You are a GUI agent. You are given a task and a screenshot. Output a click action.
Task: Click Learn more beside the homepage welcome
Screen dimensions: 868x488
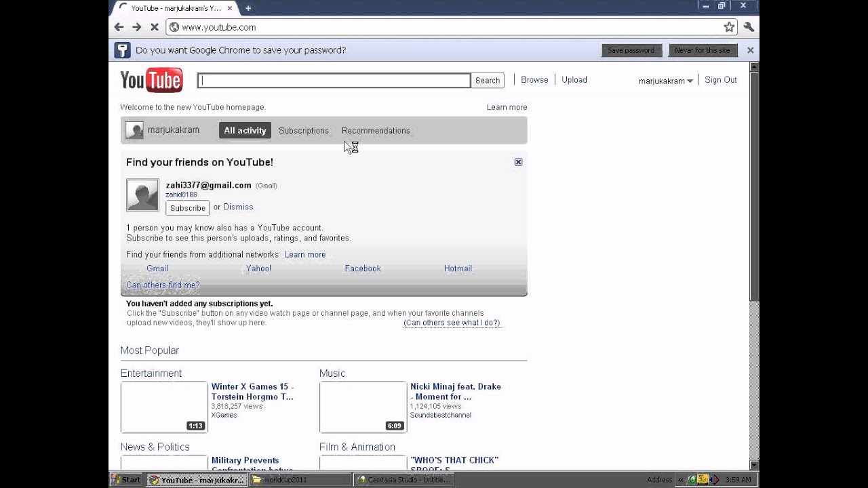(x=507, y=107)
